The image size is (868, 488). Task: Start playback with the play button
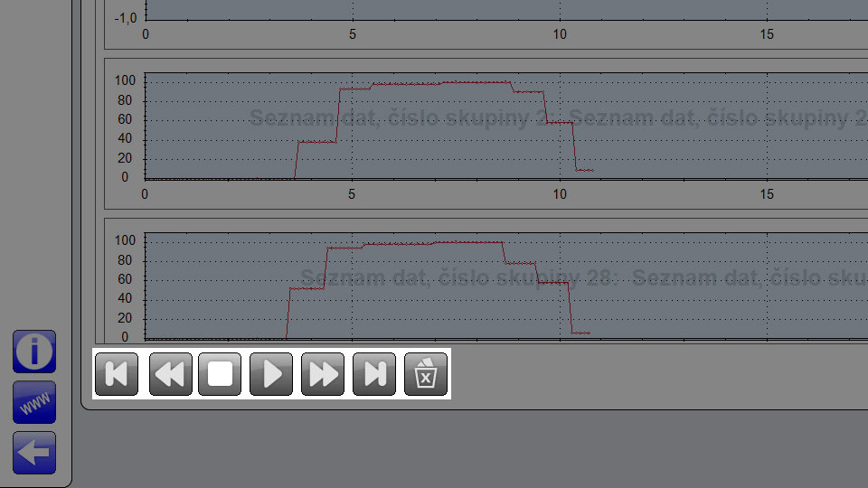click(271, 374)
